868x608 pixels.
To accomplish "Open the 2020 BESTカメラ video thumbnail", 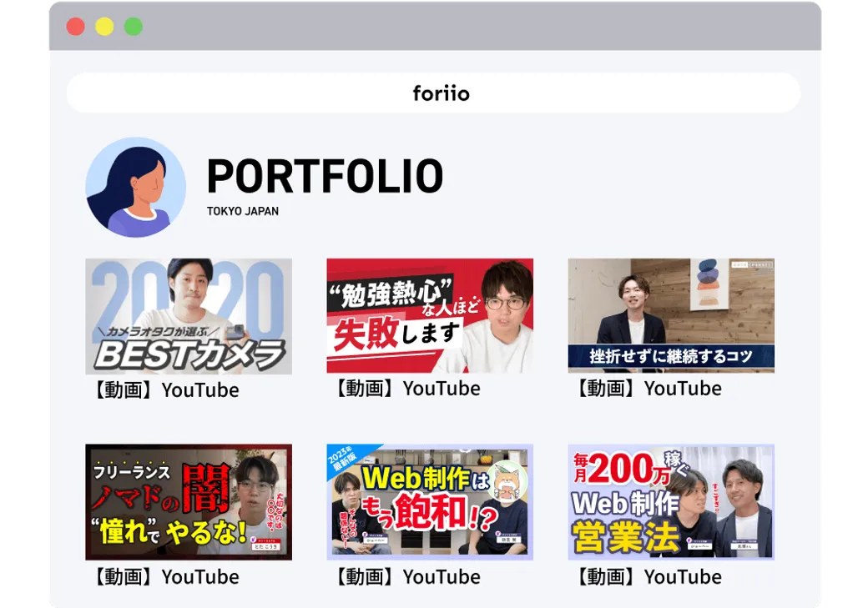I will click(189, 316).
